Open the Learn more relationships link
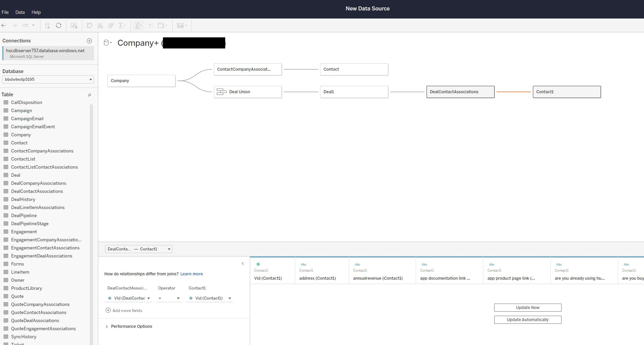This screenshot has width=644, height=345. point(191,274)
